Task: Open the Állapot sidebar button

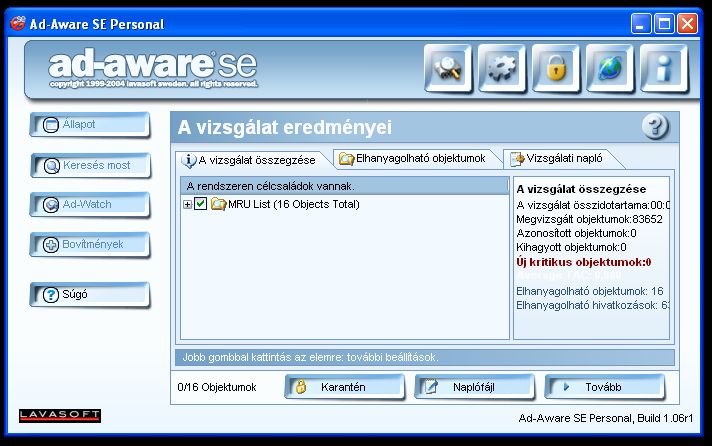Action: click(90, 124)
